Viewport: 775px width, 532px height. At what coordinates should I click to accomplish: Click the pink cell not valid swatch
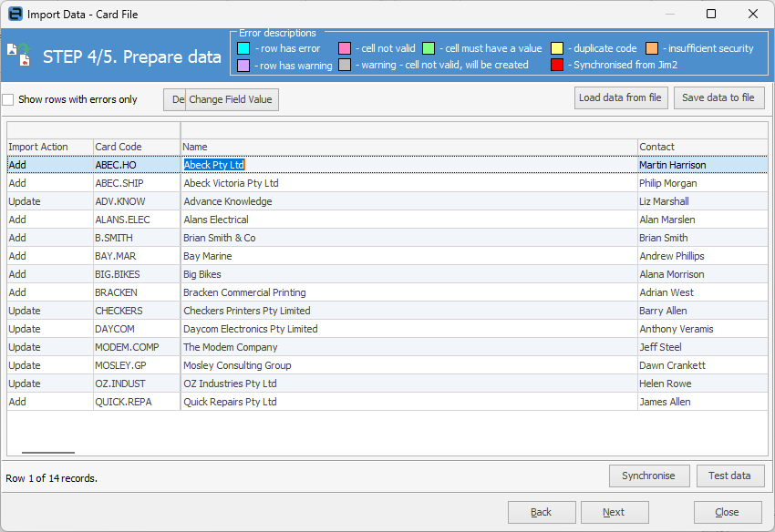[345, 48]
